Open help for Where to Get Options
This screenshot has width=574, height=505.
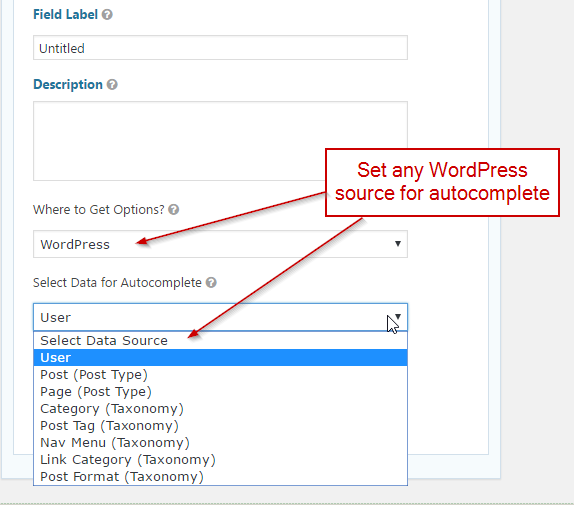174,210
